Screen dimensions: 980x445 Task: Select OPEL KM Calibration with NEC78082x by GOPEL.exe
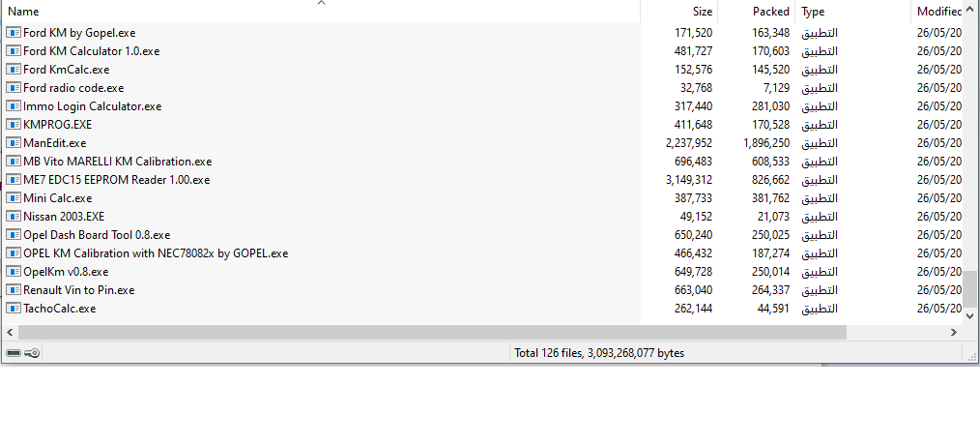(x=156, y=253)
